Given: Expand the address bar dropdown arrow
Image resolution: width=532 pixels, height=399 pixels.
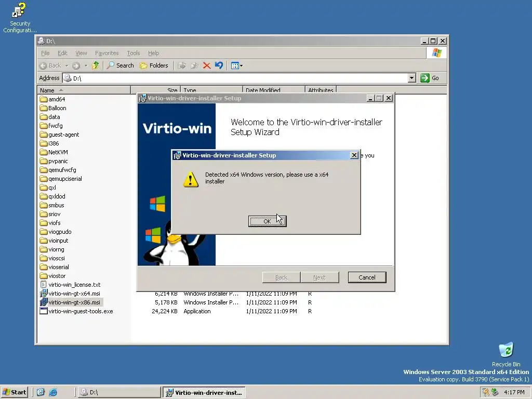Looking at the screenshot, I should pyautogui.click(x=411, y=78).
